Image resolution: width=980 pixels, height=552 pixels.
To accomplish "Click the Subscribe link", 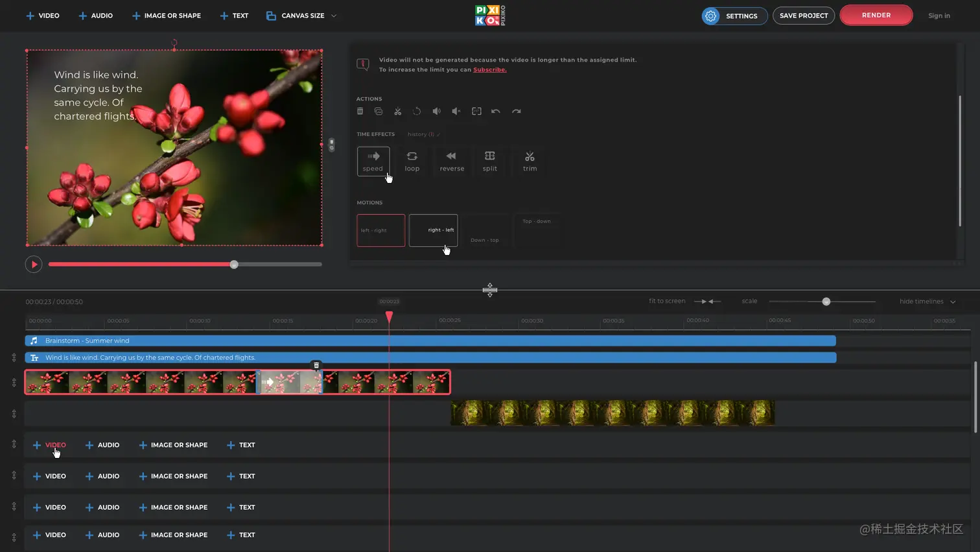I will point(490,69).
